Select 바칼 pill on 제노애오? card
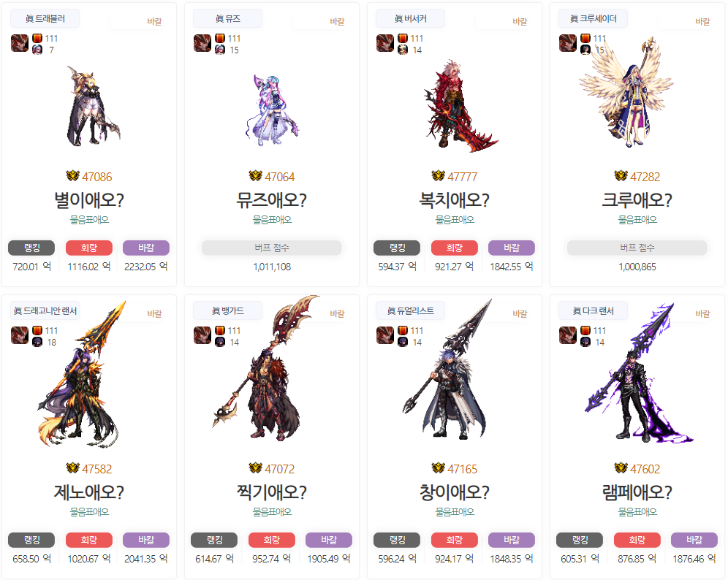The height and width of the screenshot is (580, 728). tap(145, 540)
